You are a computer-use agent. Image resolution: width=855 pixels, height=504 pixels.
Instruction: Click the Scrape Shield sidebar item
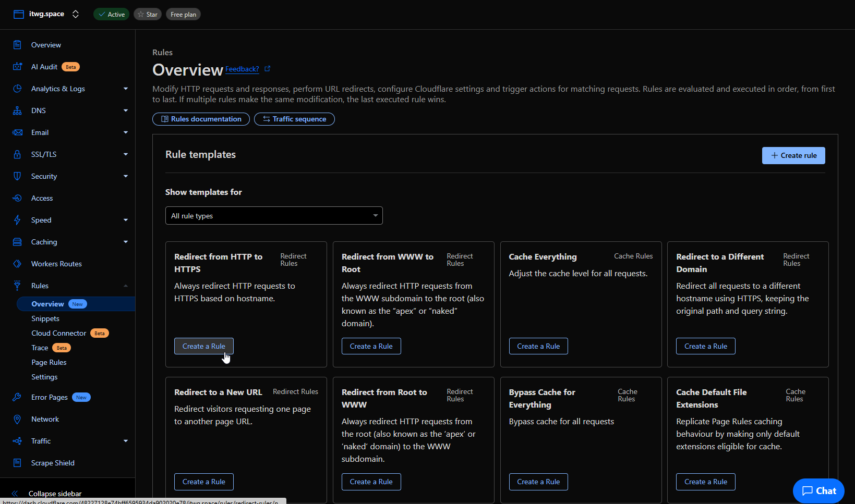pyautogui.click(x=53, y=463)
